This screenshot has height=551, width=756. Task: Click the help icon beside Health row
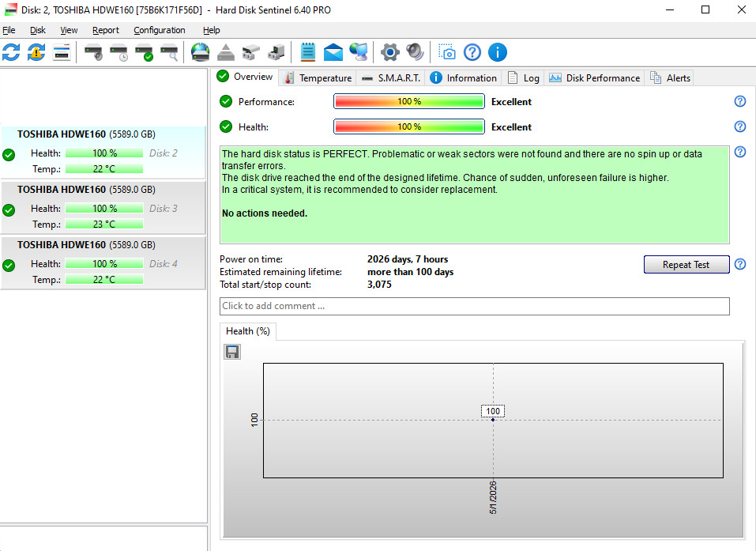point(739,126)
